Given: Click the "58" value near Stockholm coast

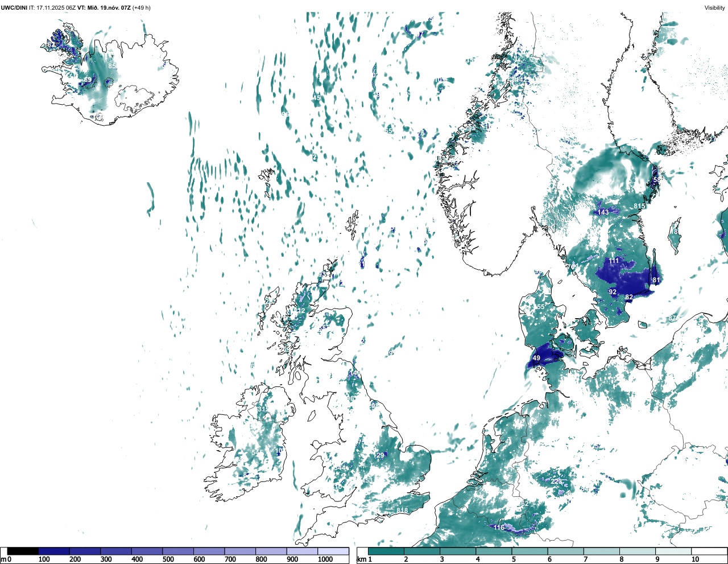Looking at the screenshot, I should (657, 180).
